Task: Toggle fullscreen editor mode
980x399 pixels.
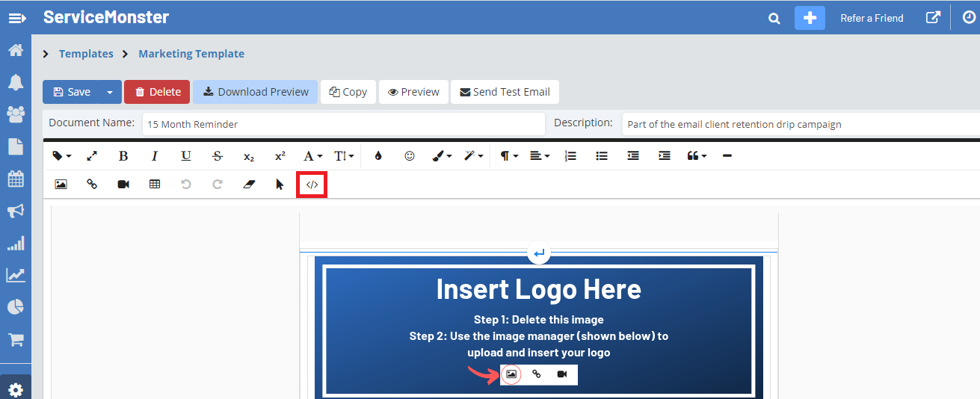Action: [x=92, y=156]
